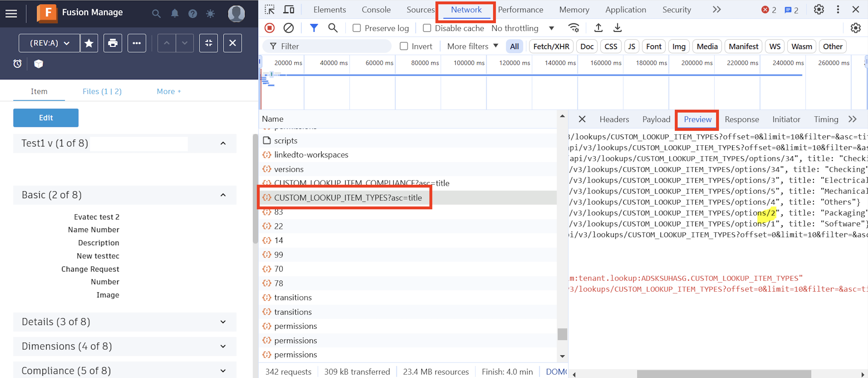This screenshot has height=378, width=868.
Task: Filter requests by CSS type
Action: [x=611, y=46]
